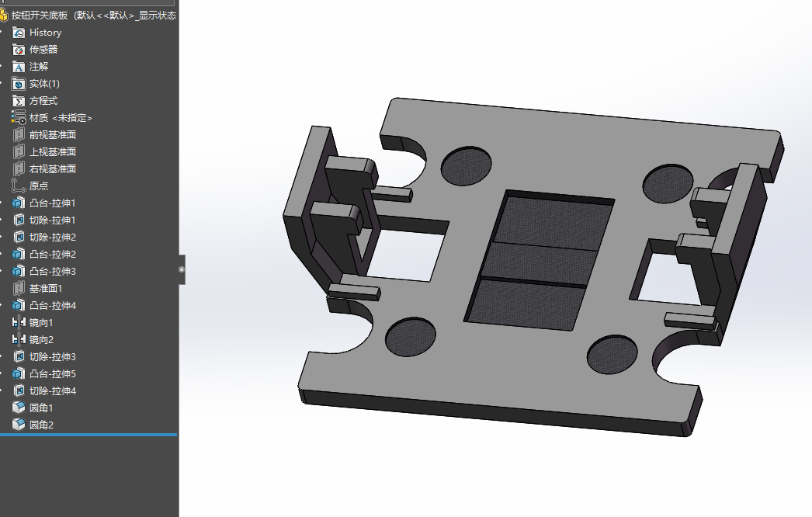
Task: Click the History folder icon
Action: point(19,33)
